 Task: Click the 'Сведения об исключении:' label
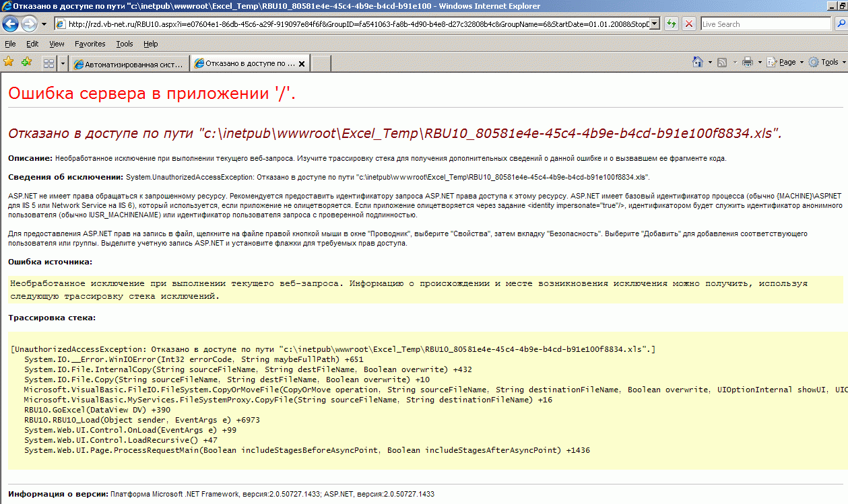click(x=66, y=177)
